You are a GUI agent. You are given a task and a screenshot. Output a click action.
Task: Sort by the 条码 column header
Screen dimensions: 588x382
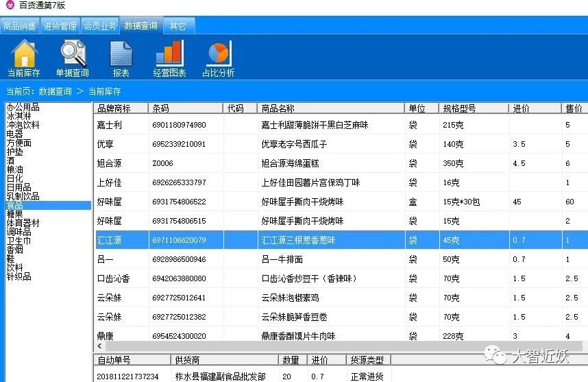tap(186, 108)
